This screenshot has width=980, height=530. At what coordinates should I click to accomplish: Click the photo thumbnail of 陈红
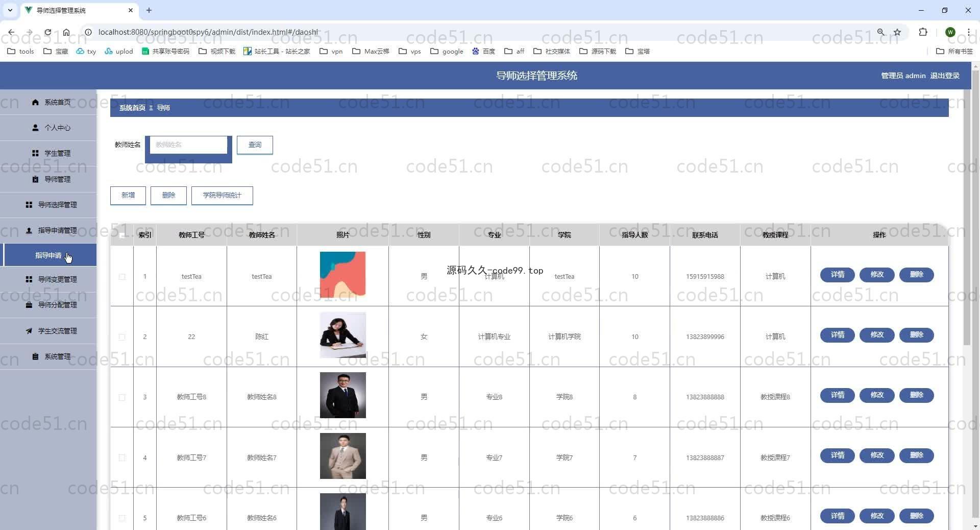pyautogui.click(x=342, y=335)
